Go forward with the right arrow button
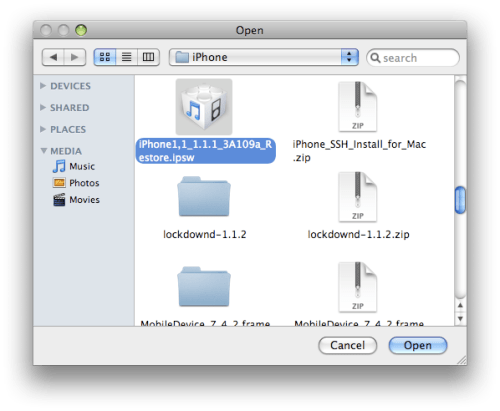 coord(75,57)
